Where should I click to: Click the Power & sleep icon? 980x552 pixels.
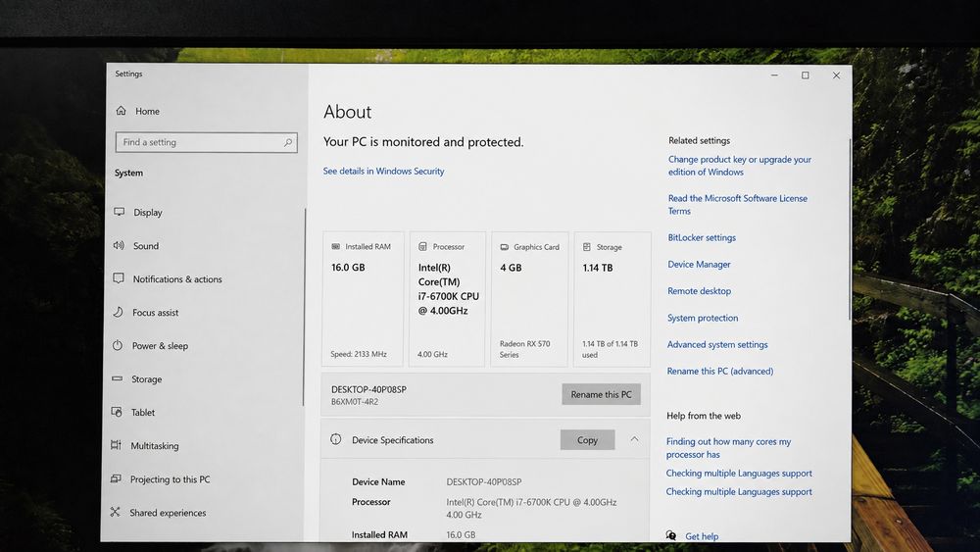click(118, 345)
